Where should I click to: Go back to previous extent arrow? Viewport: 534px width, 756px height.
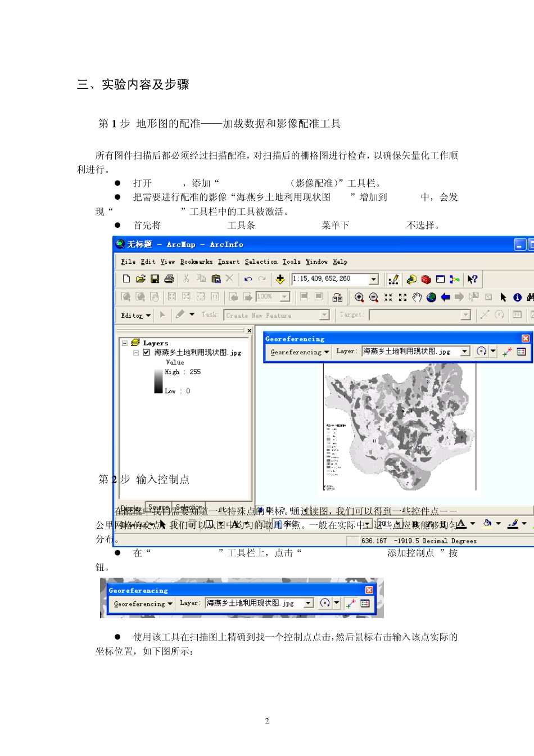[x=445, y=297]
